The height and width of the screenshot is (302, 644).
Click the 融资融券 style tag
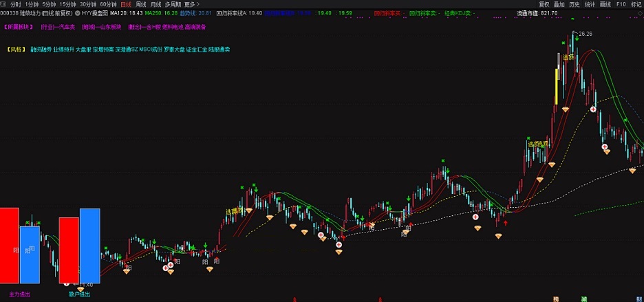(41, 50)
